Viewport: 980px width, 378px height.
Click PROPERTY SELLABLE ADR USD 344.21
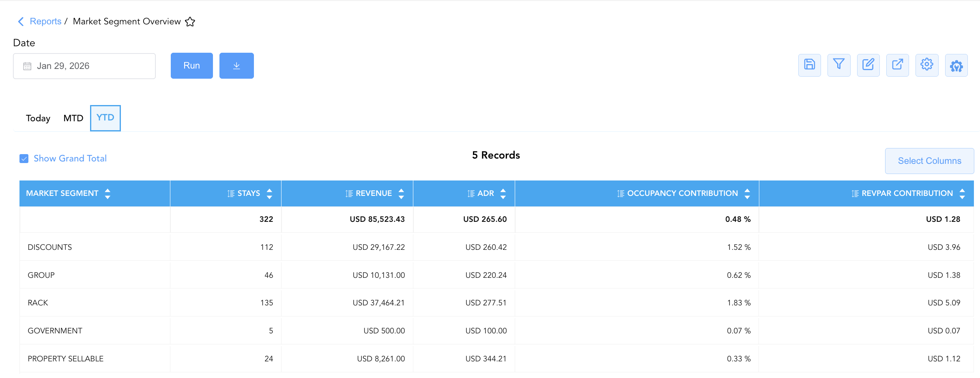pyautogui.click(x=486, y=359)
